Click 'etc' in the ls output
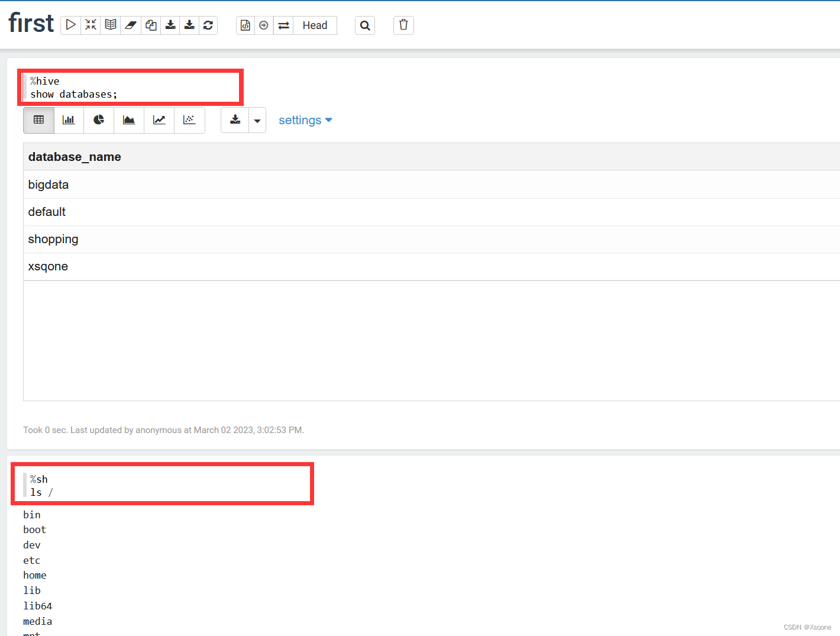The image size is (840, 636). pos(32,560)
